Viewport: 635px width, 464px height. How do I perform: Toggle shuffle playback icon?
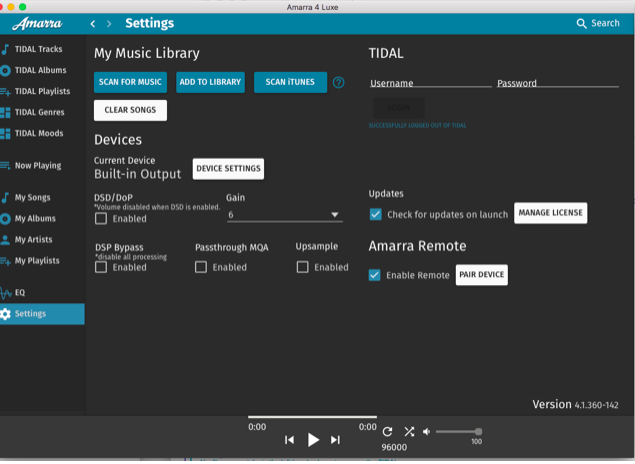click(x=408, y=431)
